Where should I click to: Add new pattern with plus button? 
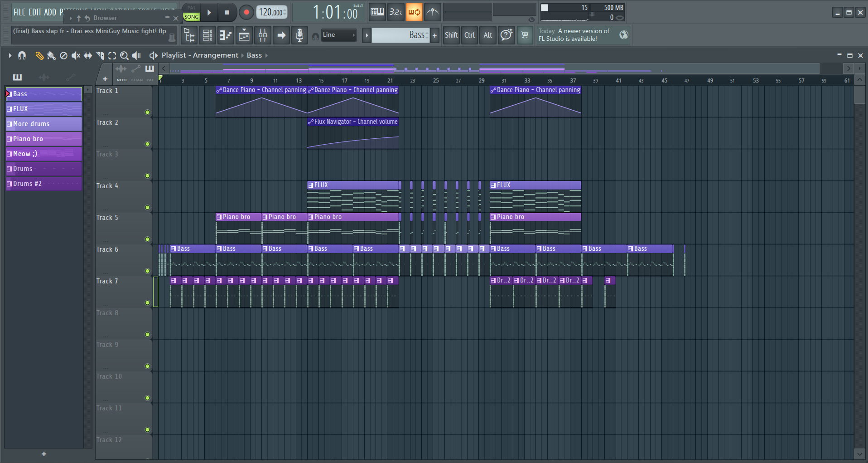(x=435, y=35)
